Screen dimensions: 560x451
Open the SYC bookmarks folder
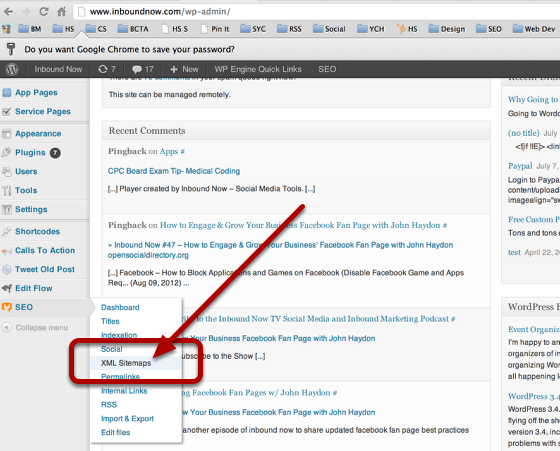[x=253, y=29]
